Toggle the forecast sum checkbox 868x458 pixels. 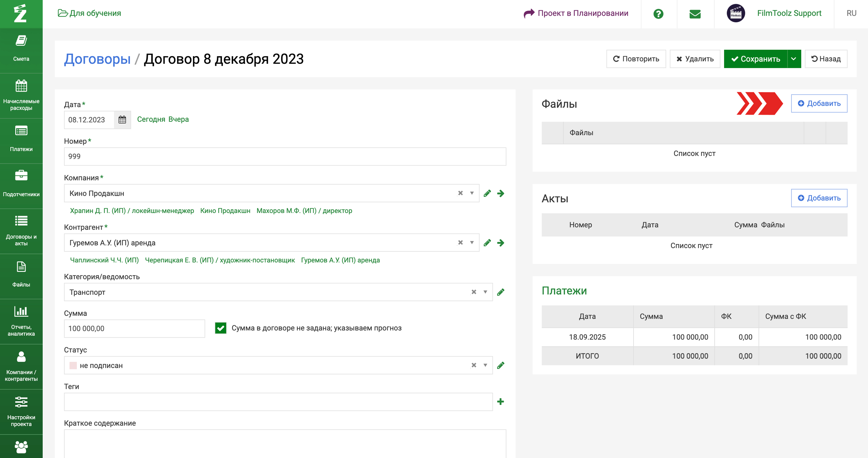coord(221,328)
